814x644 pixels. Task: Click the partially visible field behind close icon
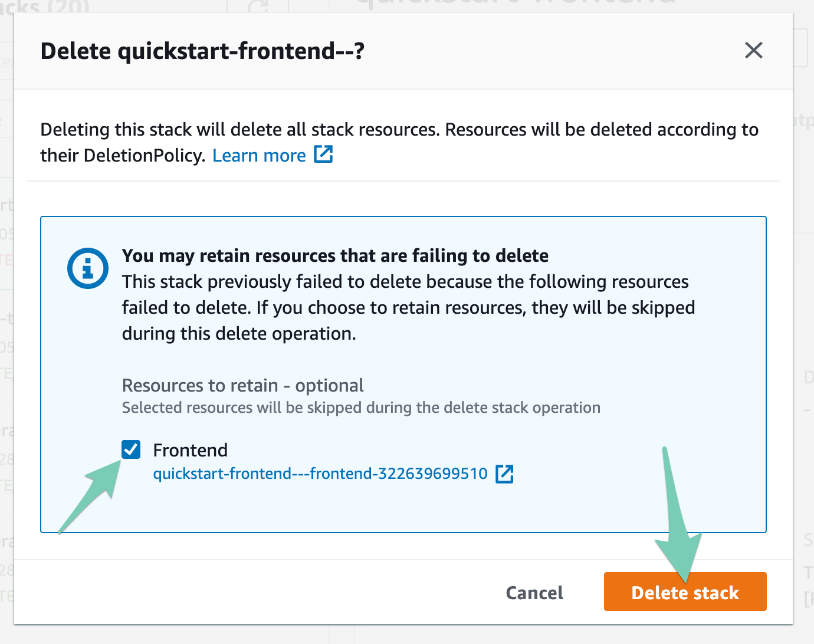pyautogui.click(x=800, y=48)
